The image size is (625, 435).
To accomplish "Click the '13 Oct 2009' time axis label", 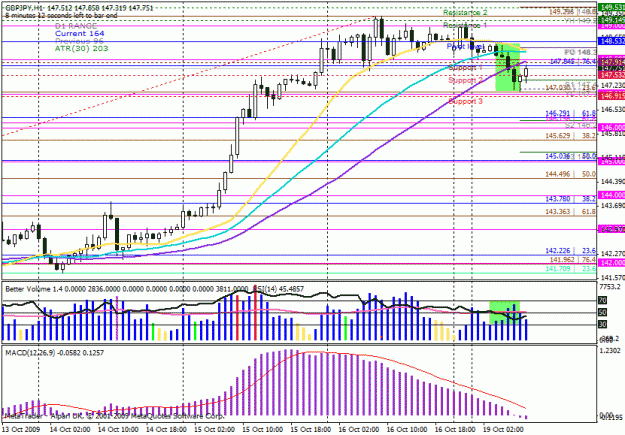I will tap(19, 429).
